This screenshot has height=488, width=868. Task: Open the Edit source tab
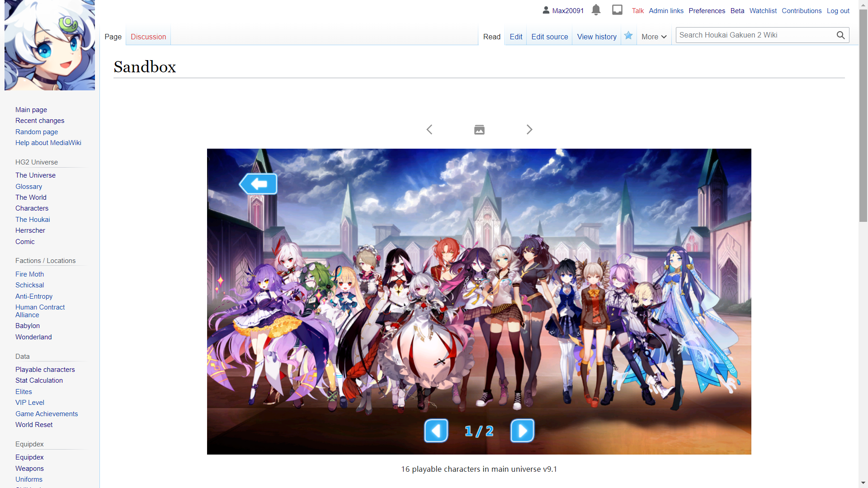point(549,37)
